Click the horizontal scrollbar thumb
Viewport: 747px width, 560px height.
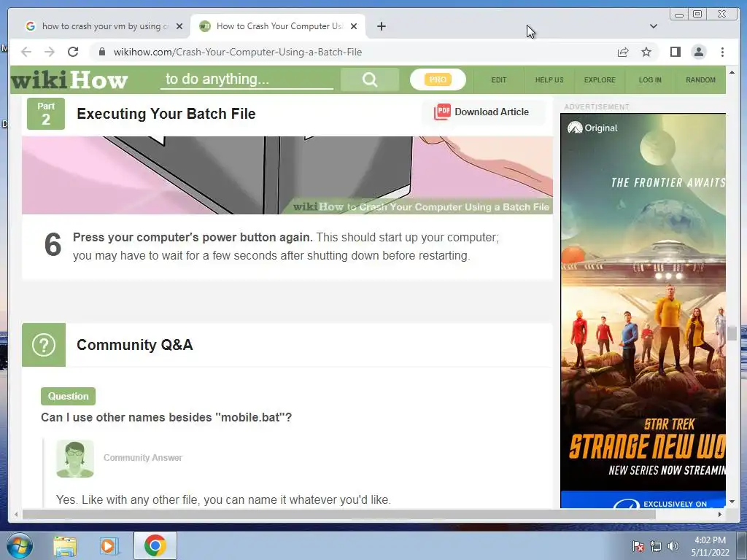[339, 514]
